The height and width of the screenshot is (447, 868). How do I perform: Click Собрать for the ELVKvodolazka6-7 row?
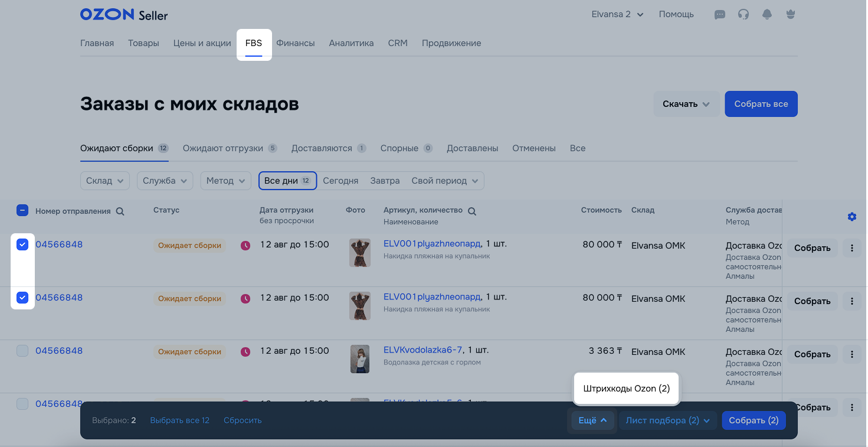(812, 354)
